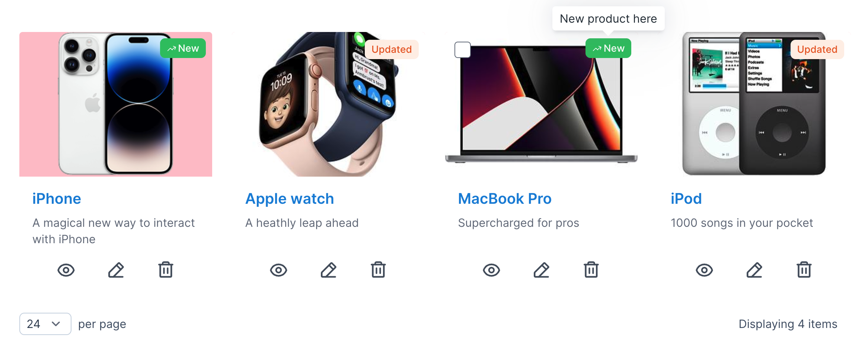Open the iPhone title link
Image resolution: width=868 pixels, height=354 pixels.
pyautogui.click(x=57, y=199)
